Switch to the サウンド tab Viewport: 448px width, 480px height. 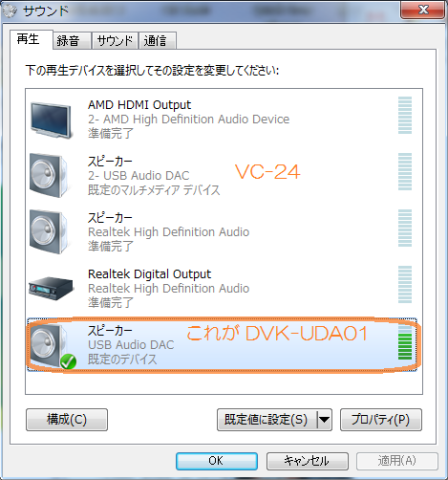pyautogui.click(x=115, y=41)
